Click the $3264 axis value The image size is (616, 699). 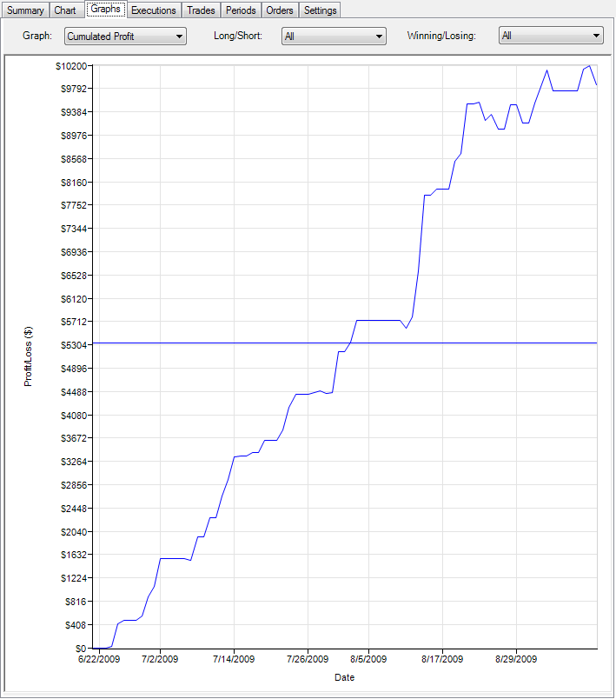[x=74, y=462]
